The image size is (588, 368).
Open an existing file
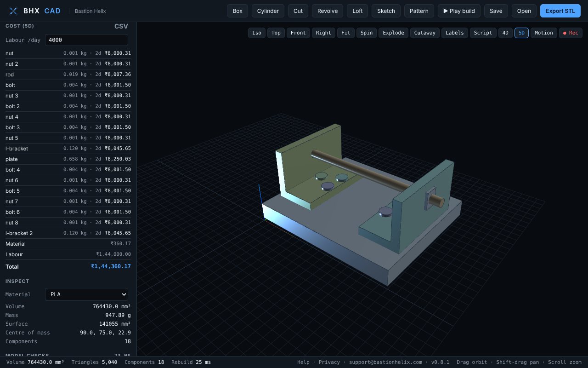pyautogui.click(x=524, y=11)
